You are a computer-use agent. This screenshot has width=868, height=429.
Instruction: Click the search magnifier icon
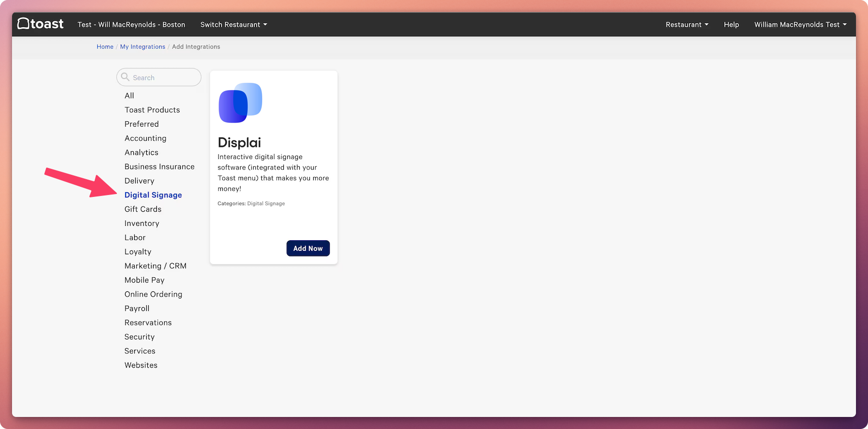[x=125, y=77]
